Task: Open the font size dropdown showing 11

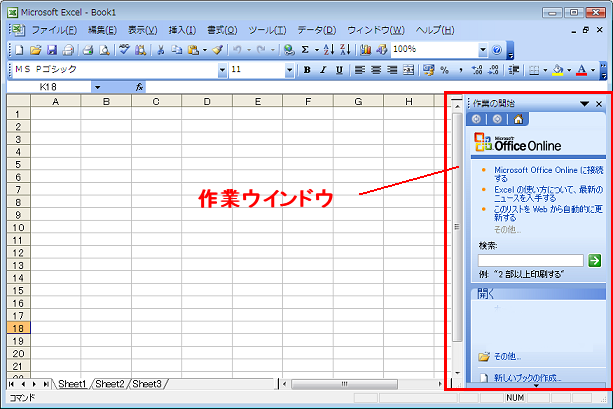Action: [289, 70]
